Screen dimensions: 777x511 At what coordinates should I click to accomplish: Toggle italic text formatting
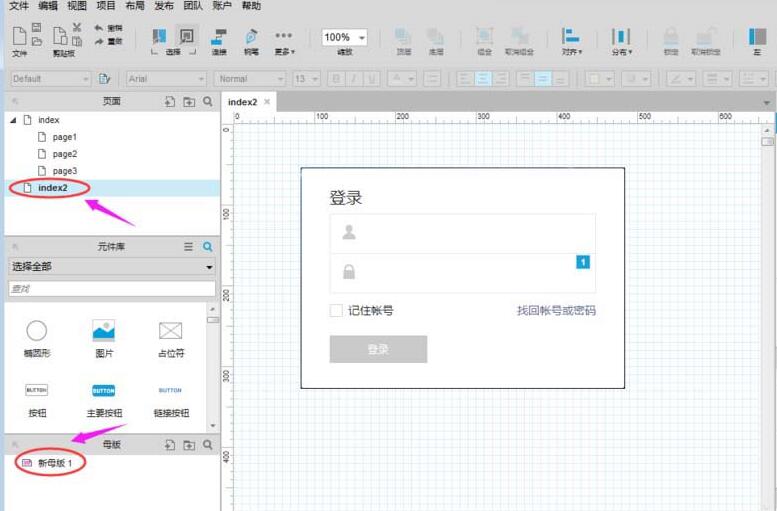tap(354, 79)
